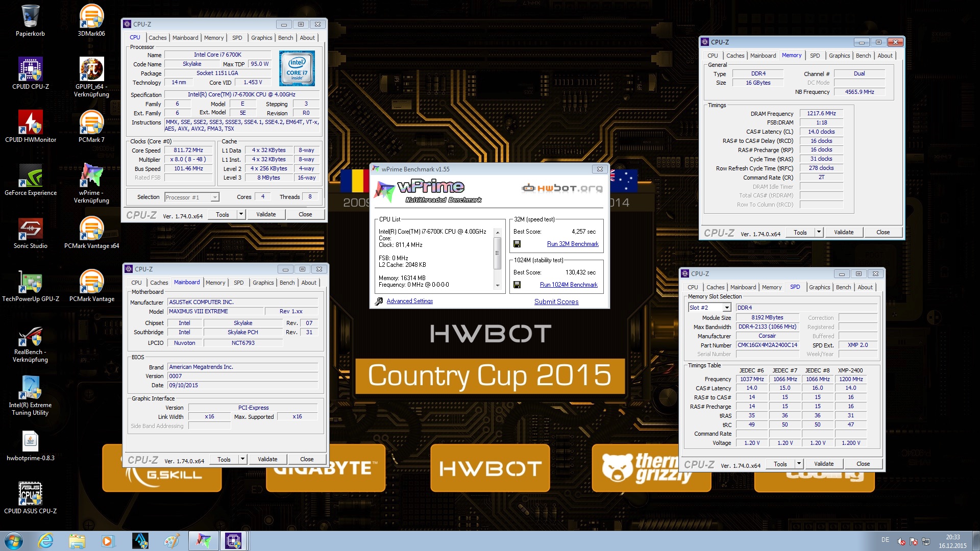This screenshot has width=980, height=551.
Task: Click scroll-down arrow in CPU List
Action: click(x=497, y=286)
